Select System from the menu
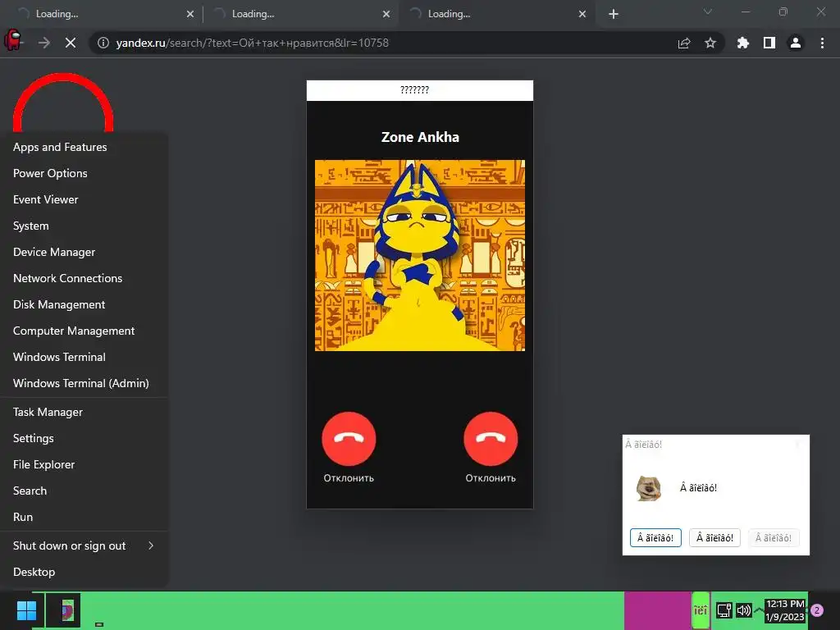 pyautogui.click(x=84, y=226)
